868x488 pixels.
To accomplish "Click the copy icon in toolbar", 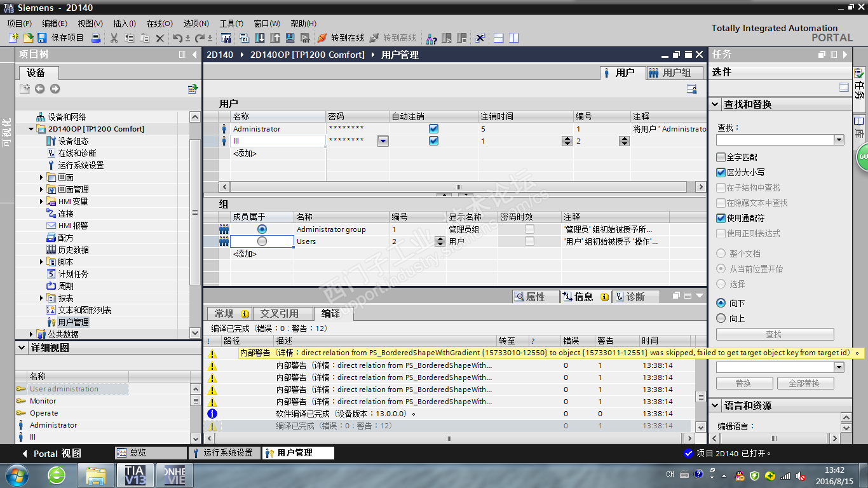I will coord(129,38).
